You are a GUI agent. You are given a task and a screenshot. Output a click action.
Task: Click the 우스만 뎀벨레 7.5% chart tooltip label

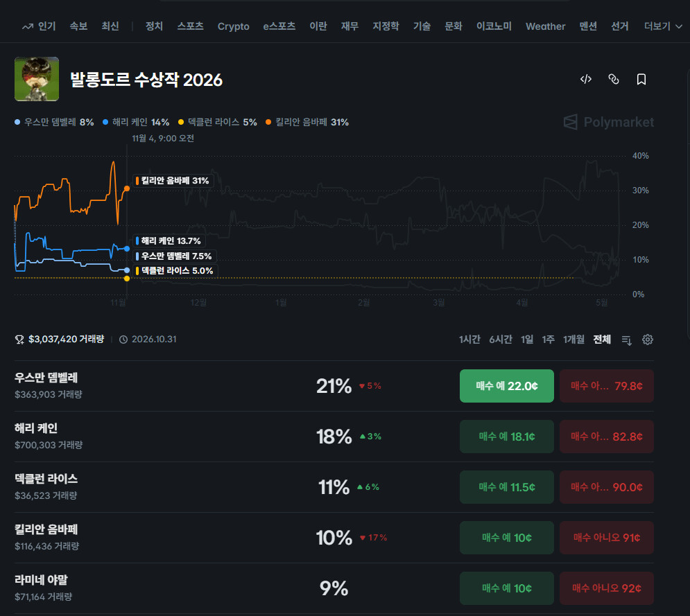pos(174,256)
